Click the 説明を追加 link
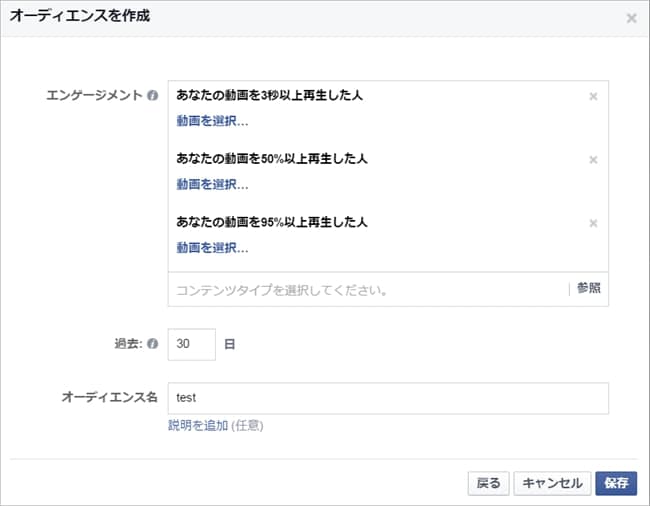The width and height of the screenshot is (650, 506). [x=198, y=426]
